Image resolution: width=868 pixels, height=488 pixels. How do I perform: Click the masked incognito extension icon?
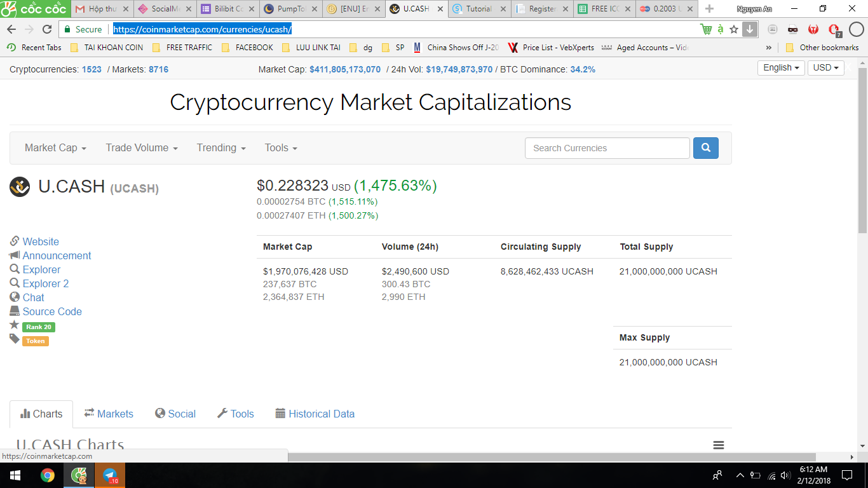tap(793, 29)
